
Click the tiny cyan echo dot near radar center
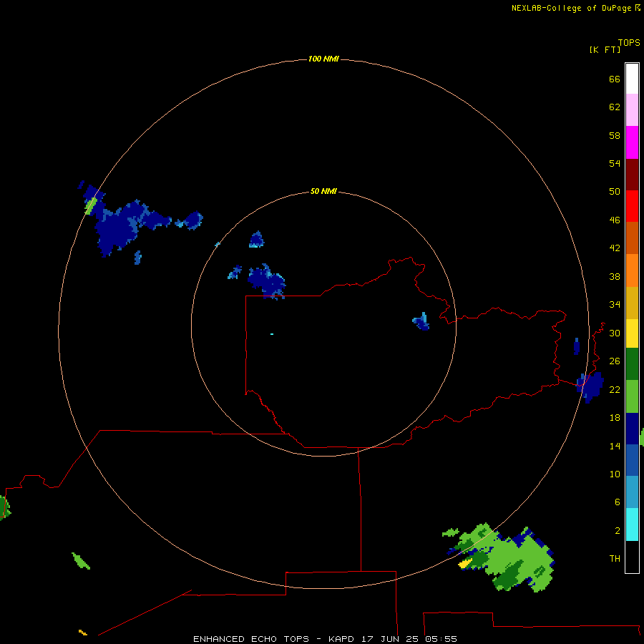[272, 334]
